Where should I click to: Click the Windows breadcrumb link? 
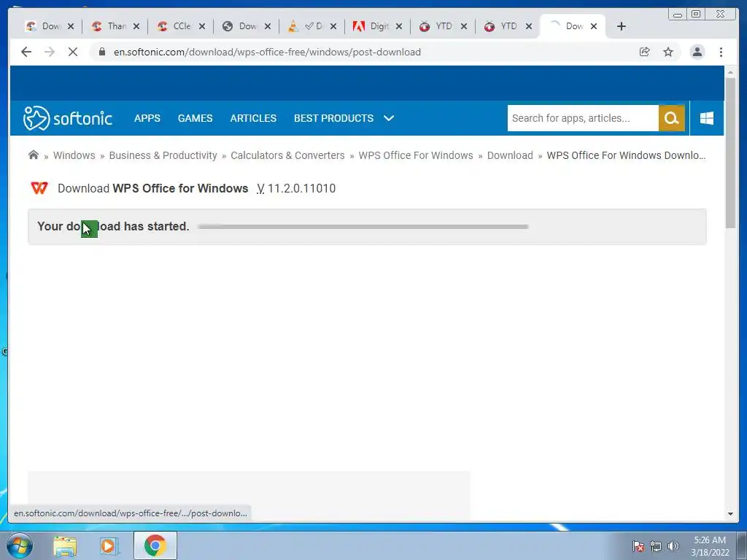click(x=74, y=155)
